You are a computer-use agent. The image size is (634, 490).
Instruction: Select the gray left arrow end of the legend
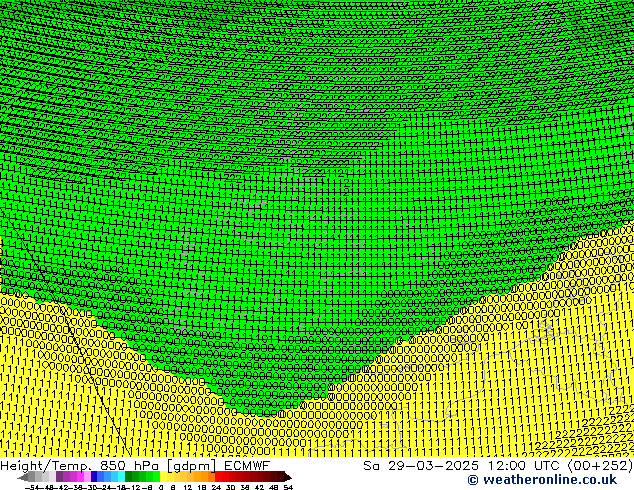[23, 477]
